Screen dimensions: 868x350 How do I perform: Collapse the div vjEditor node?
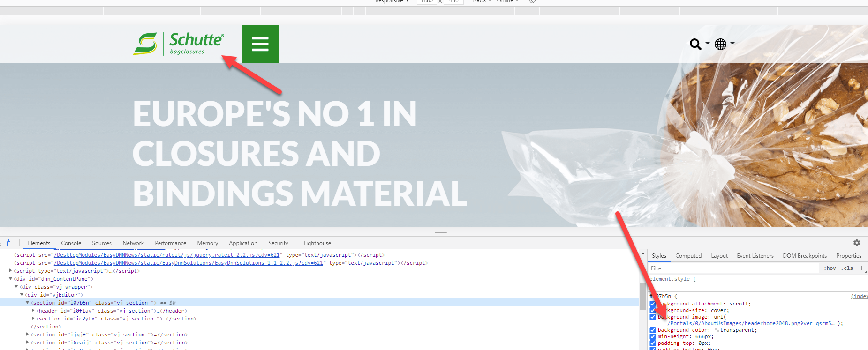tap(22, 294)
